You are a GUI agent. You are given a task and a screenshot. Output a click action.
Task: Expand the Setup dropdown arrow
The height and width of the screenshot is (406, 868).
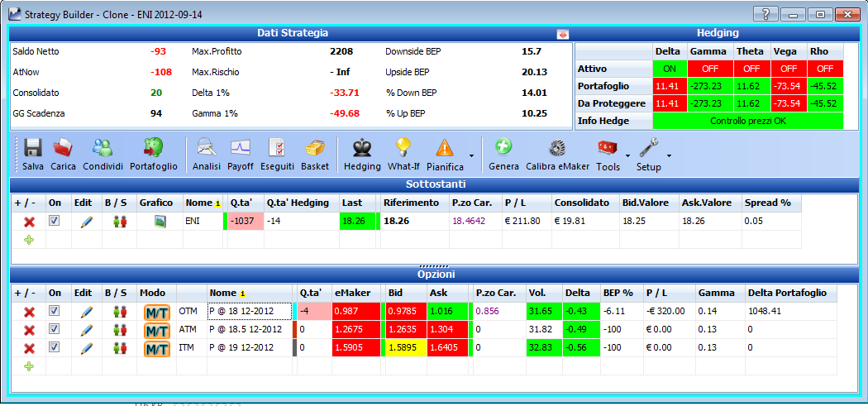point(669,155)
